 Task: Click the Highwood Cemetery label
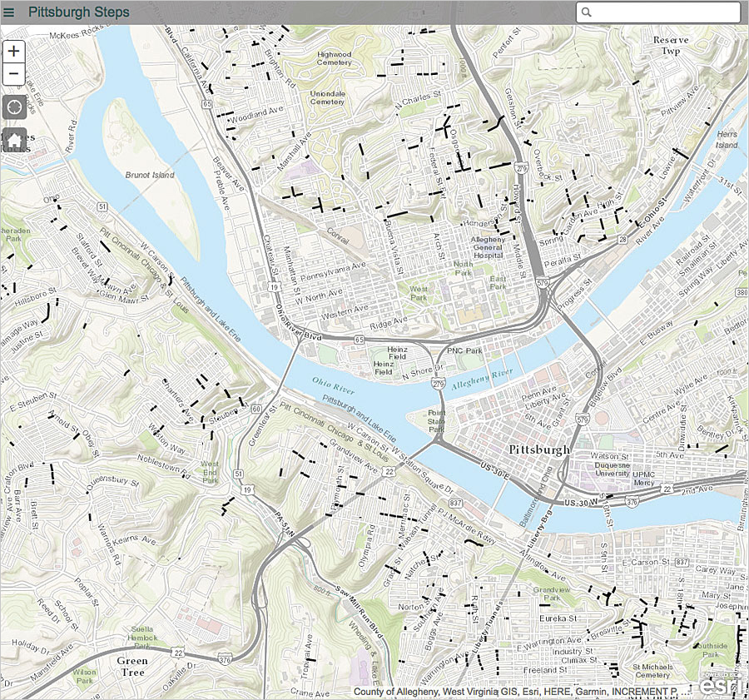pyautogui.click(x=334, y=58)
